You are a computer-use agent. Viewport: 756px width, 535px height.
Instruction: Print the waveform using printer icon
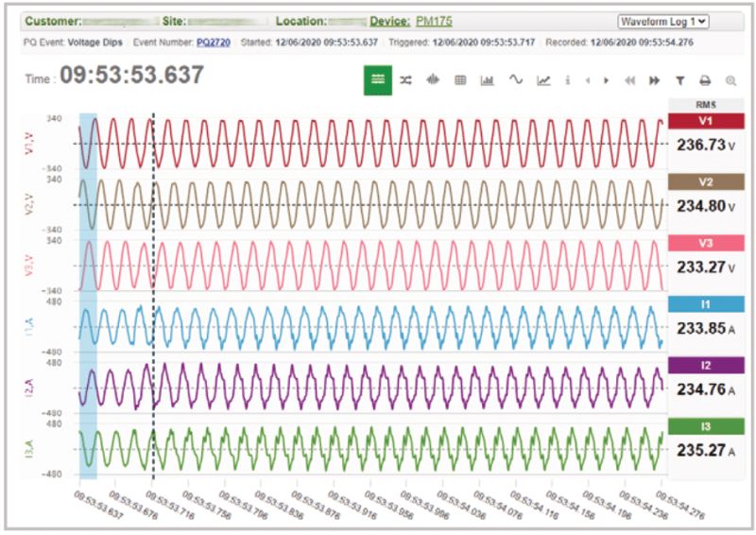[705, 81]
